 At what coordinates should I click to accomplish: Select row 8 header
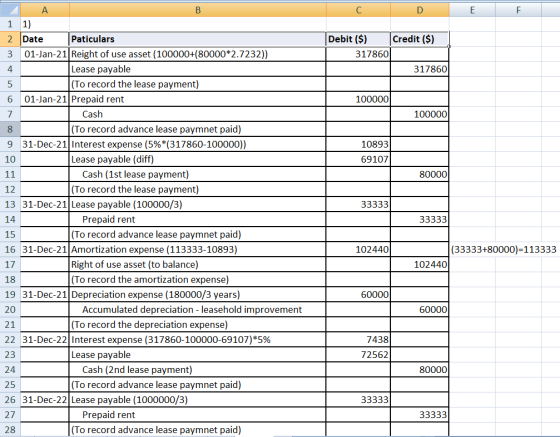(10, 129)
